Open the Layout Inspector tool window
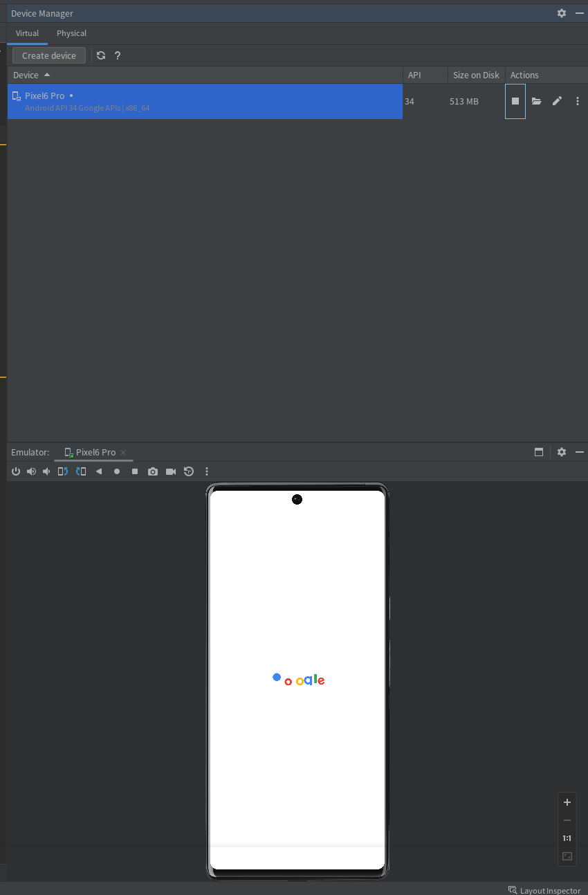 544,890
